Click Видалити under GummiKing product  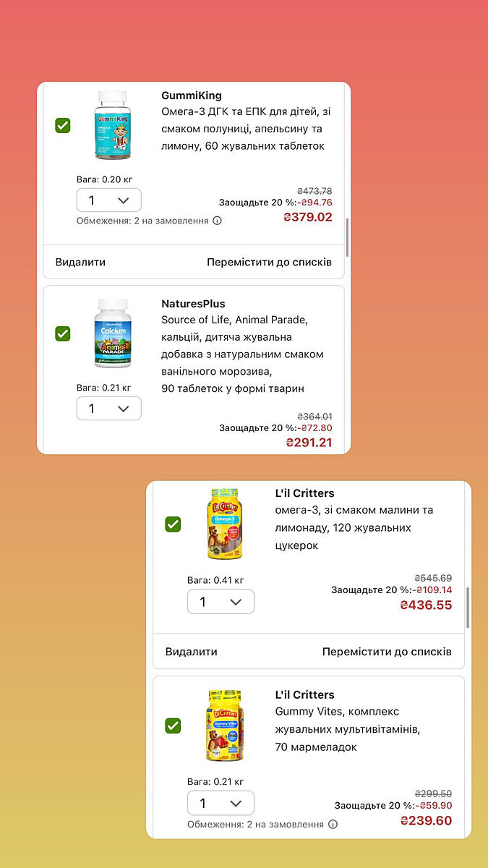80,262
